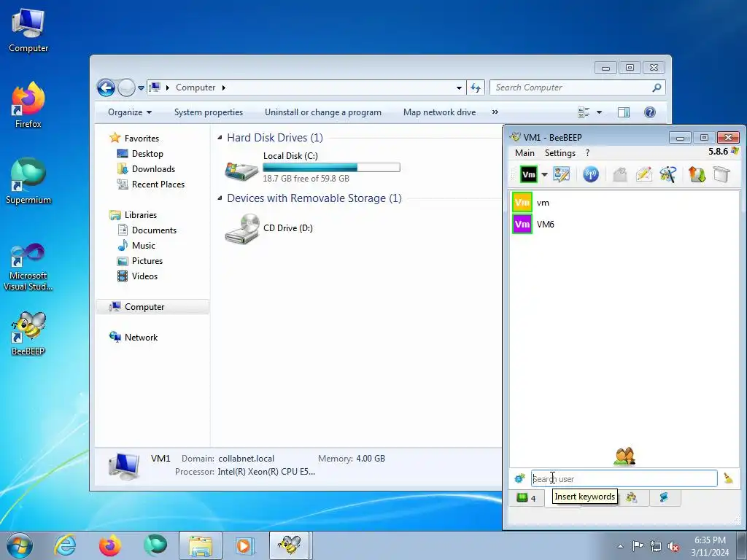Click the arrow after Computer in the address bar
The width and height of the screenshot is (747, 560).
(x=223, y=87)
